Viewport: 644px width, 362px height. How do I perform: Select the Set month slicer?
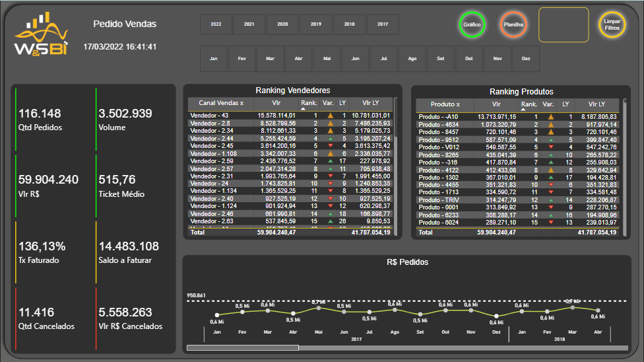pyautogui.click(x=441, y=59)
